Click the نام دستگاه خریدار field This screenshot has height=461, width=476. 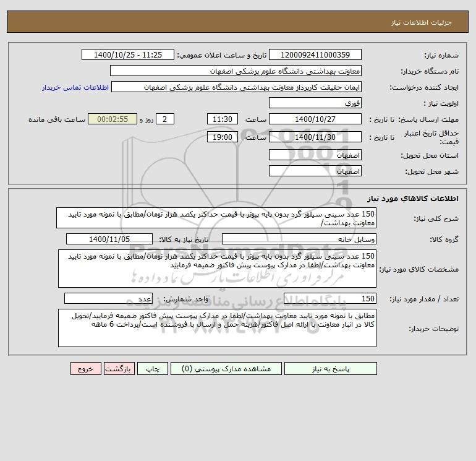[236, 71]
